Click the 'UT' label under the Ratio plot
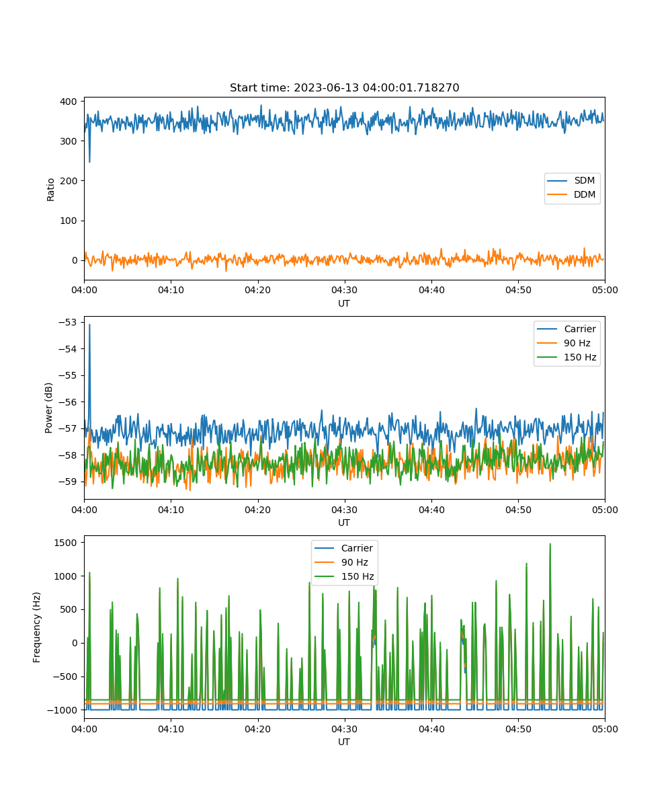Image resolution: width=672 pixels, height=807 pixels. [x=344, y=303]
